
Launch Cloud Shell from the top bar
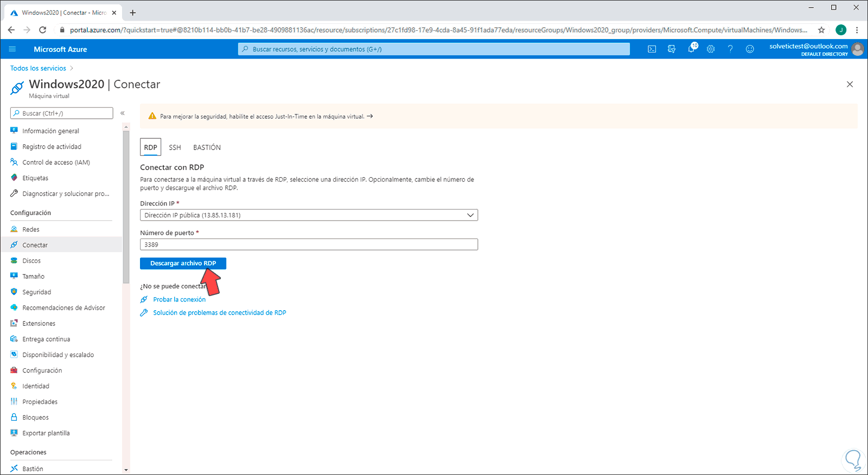[652, 49]
